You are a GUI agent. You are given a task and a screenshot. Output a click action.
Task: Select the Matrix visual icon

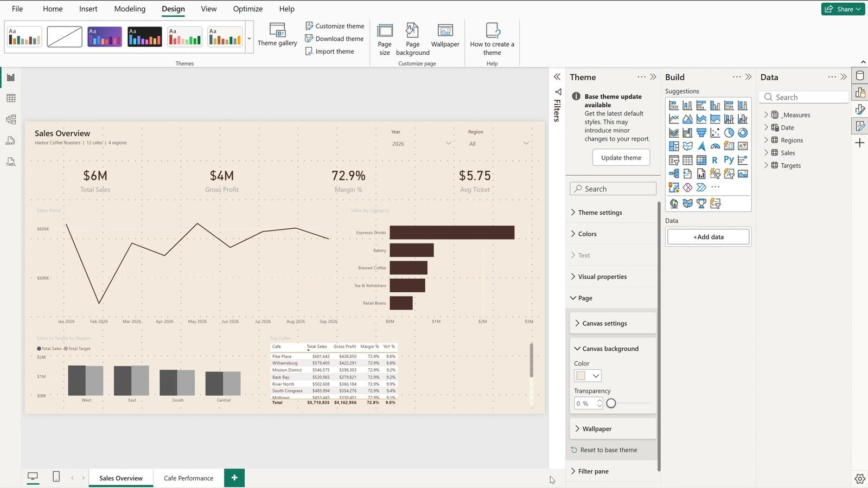coord(701,160)
